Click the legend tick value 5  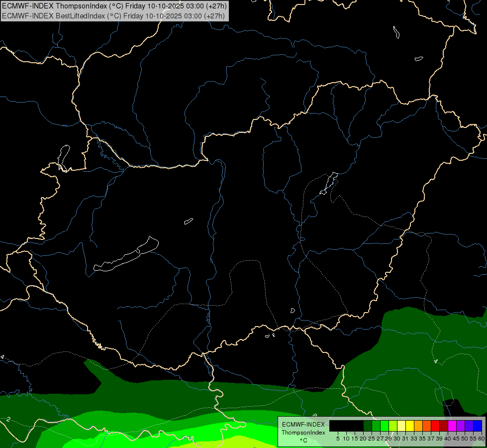pos(338,439)
